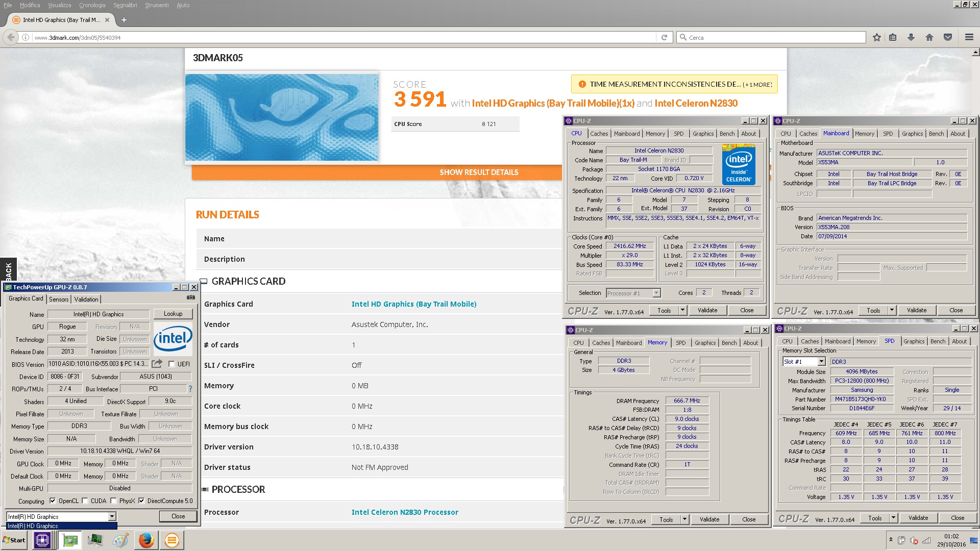Uncheck the DirectCompute 5.0 checkbox
The width and height of the screenshot is (980, 551).
click(x=141, y=501)
